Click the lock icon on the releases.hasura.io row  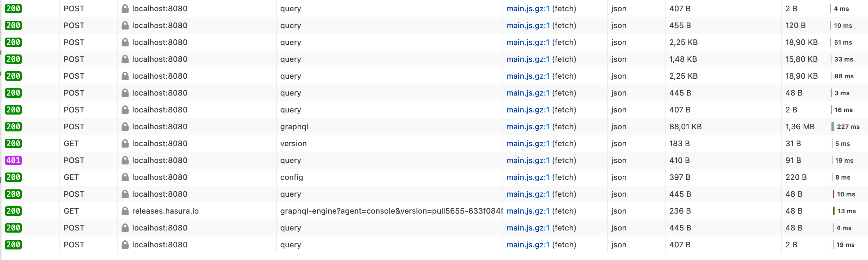125,211
